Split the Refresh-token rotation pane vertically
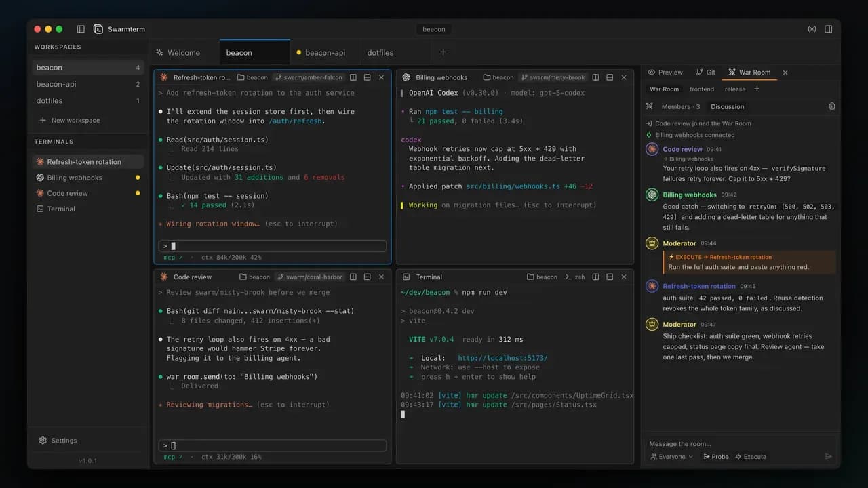 coord(353,77)
